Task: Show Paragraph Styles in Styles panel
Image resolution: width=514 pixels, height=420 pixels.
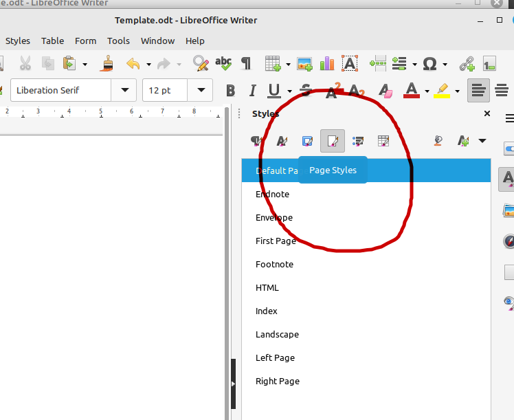Action: pos(256,141)
